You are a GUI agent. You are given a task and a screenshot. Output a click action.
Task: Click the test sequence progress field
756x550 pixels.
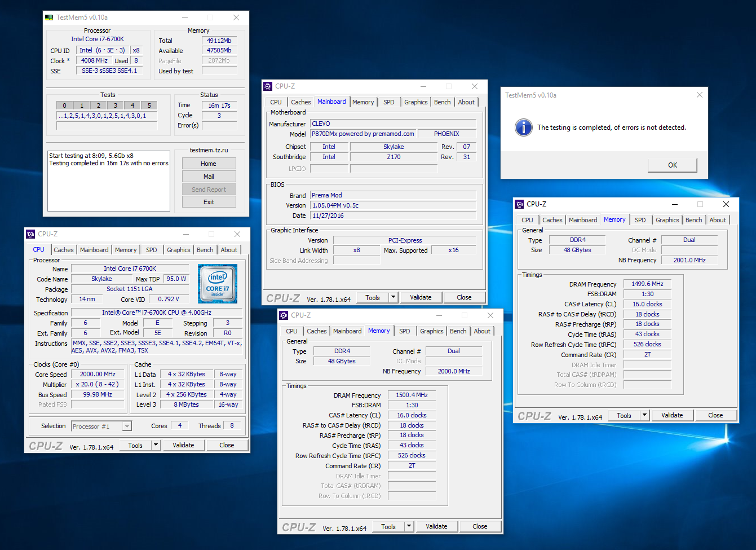click(107, 116)
